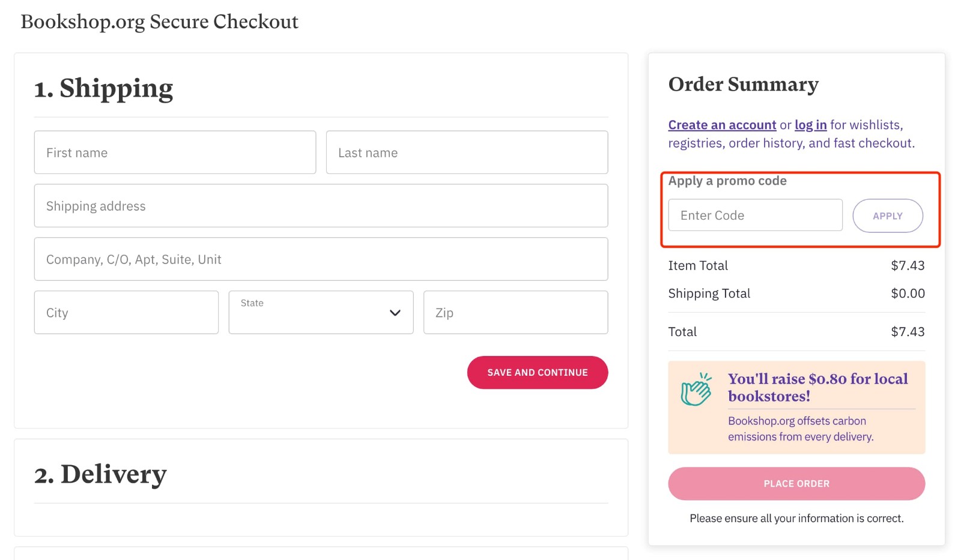The image size is (961, 560).
Task: Select the First name input field
Action: (175, 152)
